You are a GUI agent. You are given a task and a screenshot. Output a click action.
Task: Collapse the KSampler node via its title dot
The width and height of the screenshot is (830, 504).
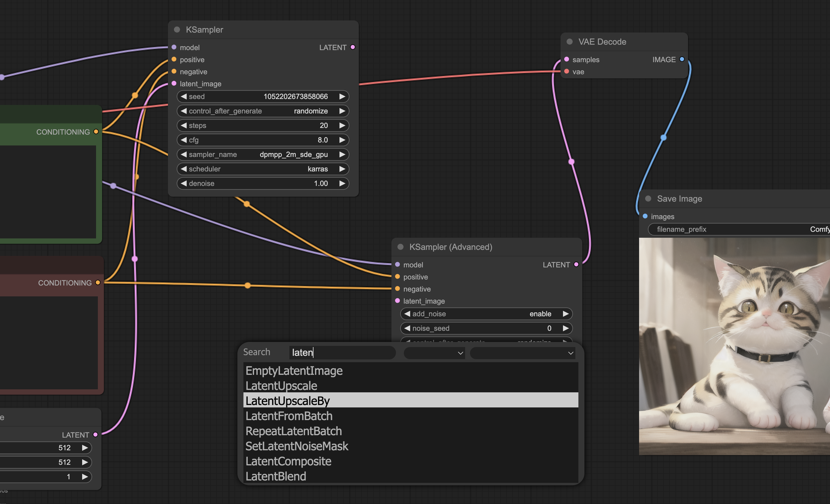[177, 30]
